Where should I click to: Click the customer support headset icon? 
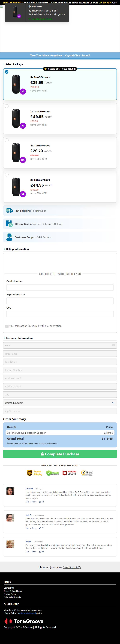[x=9, y=237]
